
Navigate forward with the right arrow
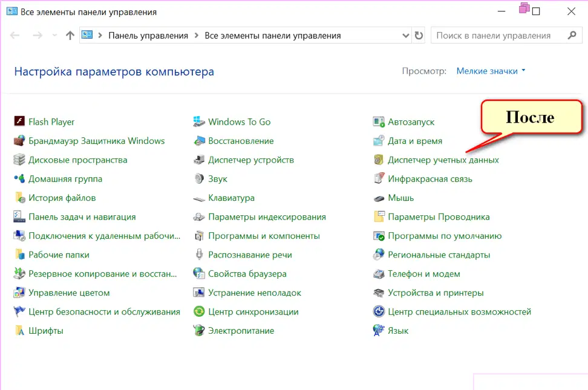tap(38, 35)
